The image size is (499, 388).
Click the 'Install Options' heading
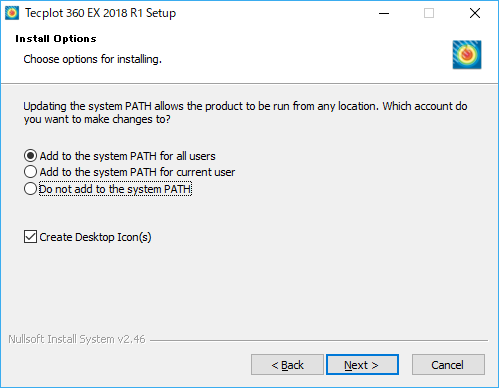click(56, 39)
